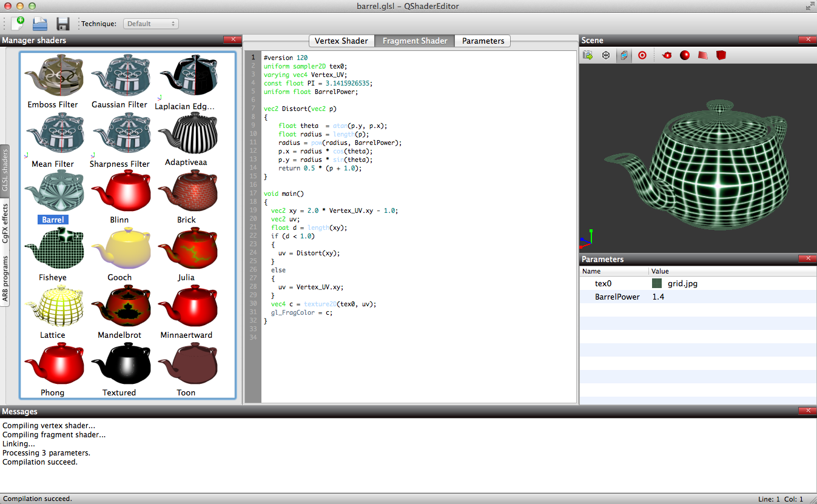Open the Technique dropdown
This screenshot has width=817, height=504.
point(150,24)
